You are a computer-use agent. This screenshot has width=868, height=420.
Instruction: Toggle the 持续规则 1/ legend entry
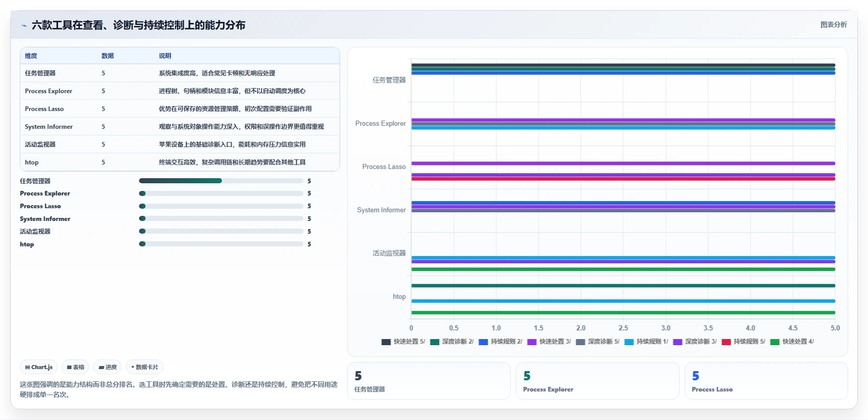click(x=646, y=342)
